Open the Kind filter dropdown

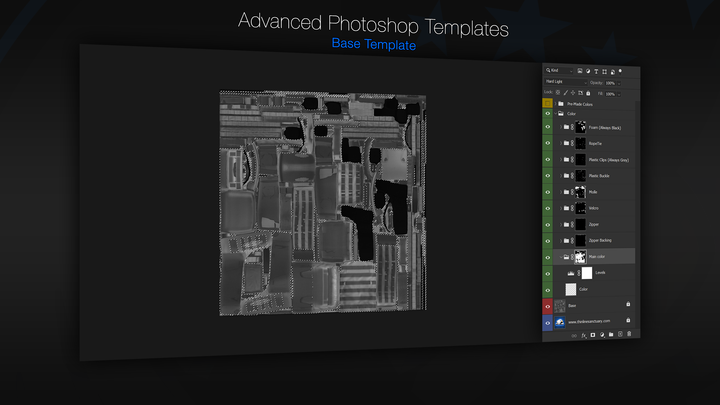(x=559, y=70)
